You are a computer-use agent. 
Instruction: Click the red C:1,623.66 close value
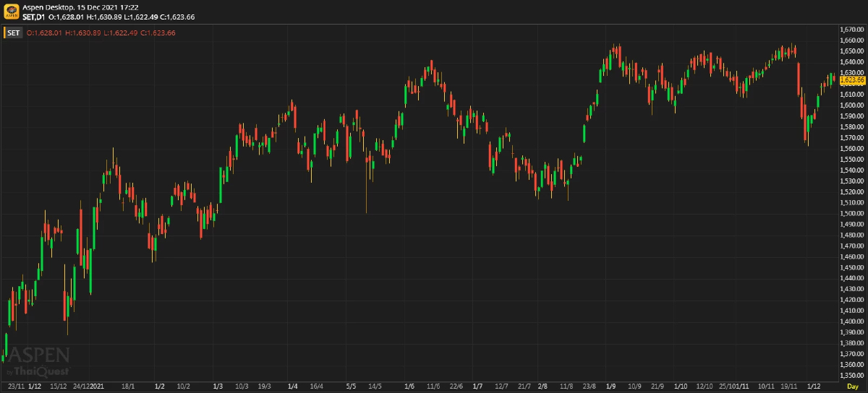[x=158, y=33]
